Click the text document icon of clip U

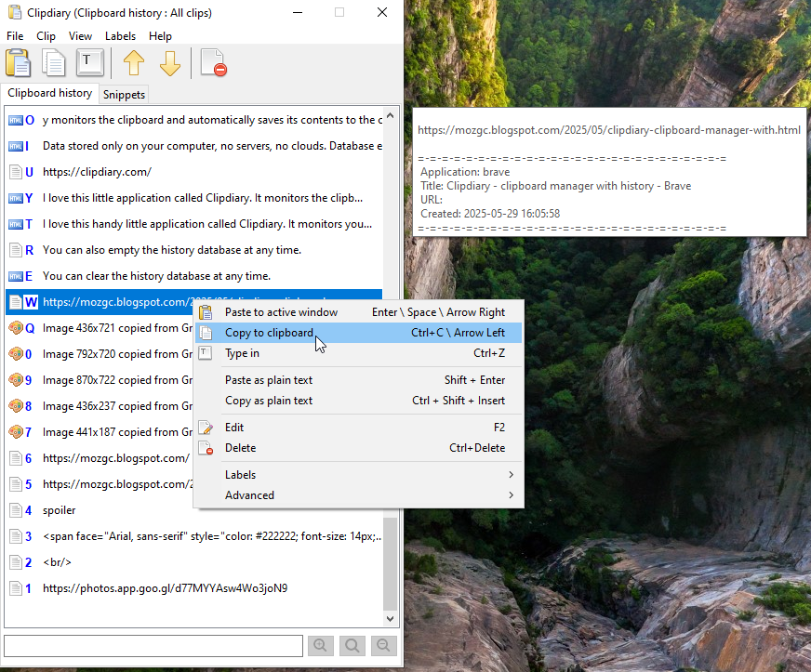(16, 172)
